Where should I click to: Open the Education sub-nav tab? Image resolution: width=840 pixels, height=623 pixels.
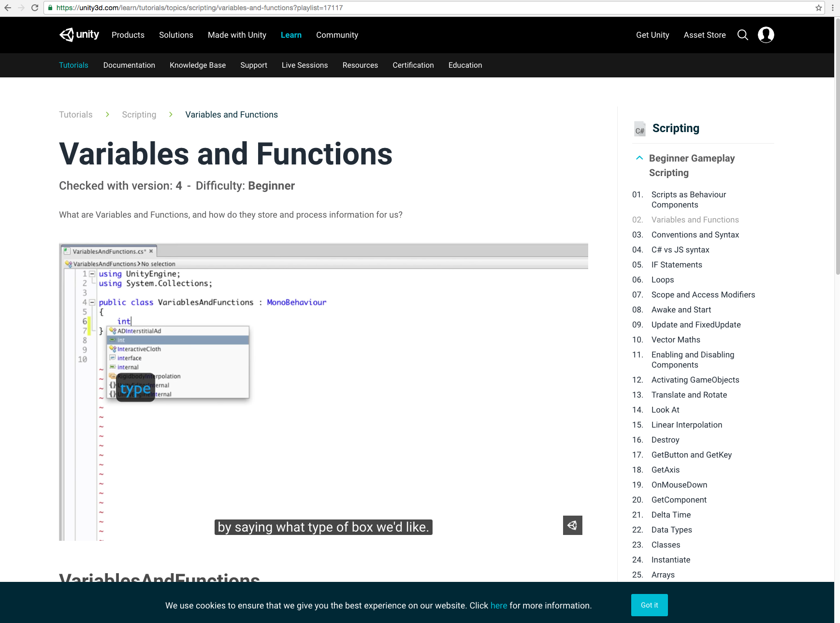click(x=465, y=65)
